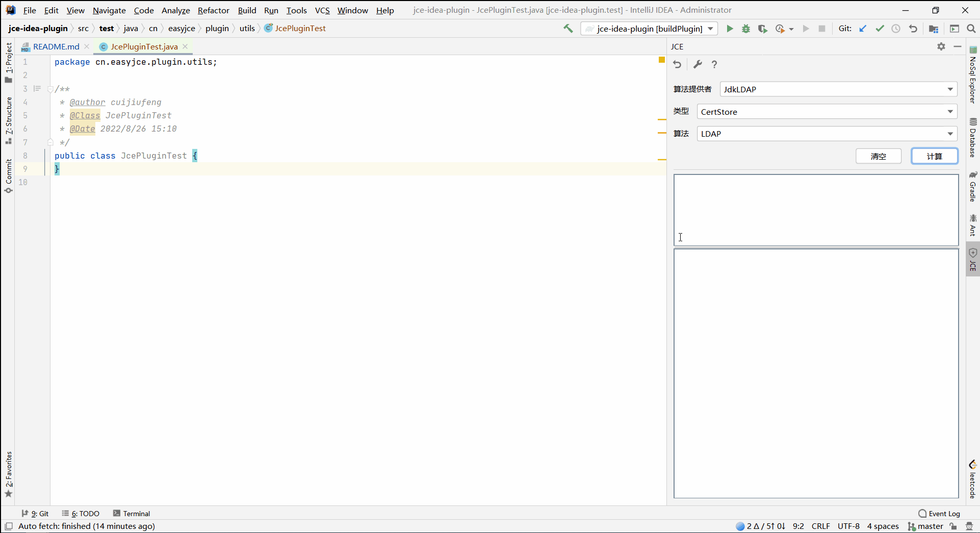The height and width of the screenshot is (533, 980).
Task: Hide the JCE tool window
Action: 958,46
